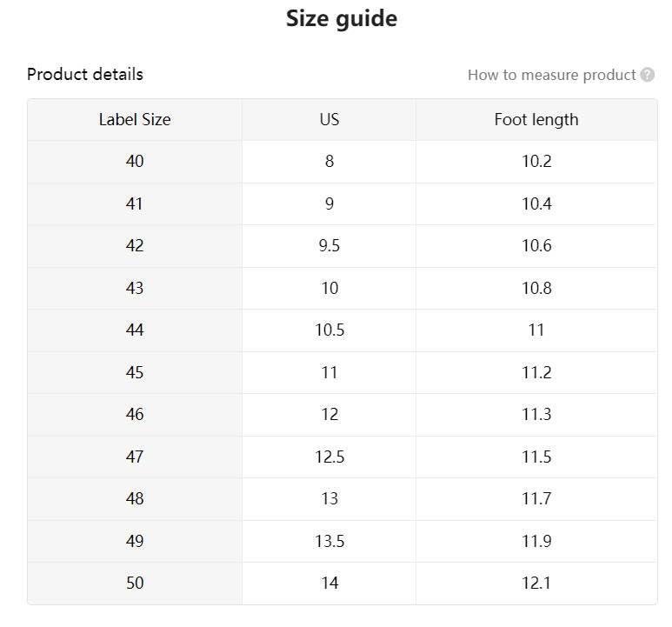Screen dimensions: 672x627
Task: Select the label size 43 cell
Action: click(x=135, y=289)
